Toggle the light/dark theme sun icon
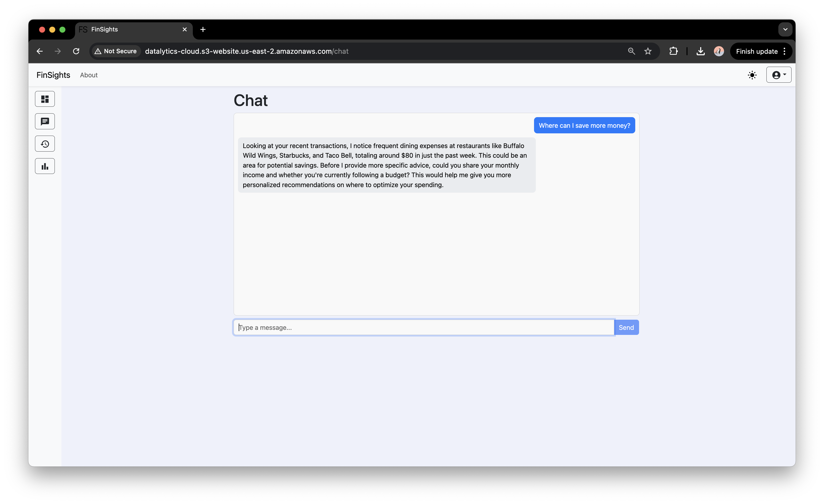Viewport: 824px width, 504px height. coord(752,75)
